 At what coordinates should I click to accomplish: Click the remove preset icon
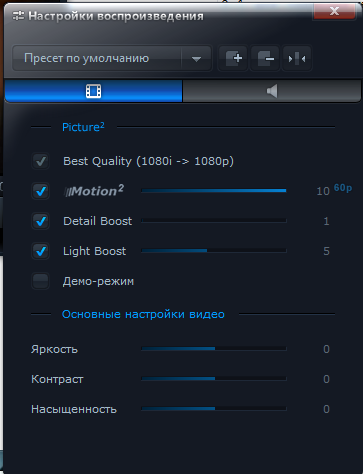(265, 58)
